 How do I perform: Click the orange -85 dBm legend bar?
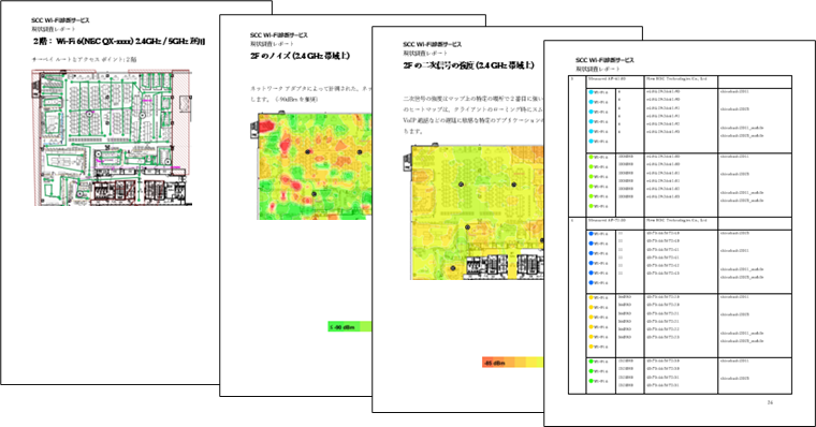pos(510,363)
